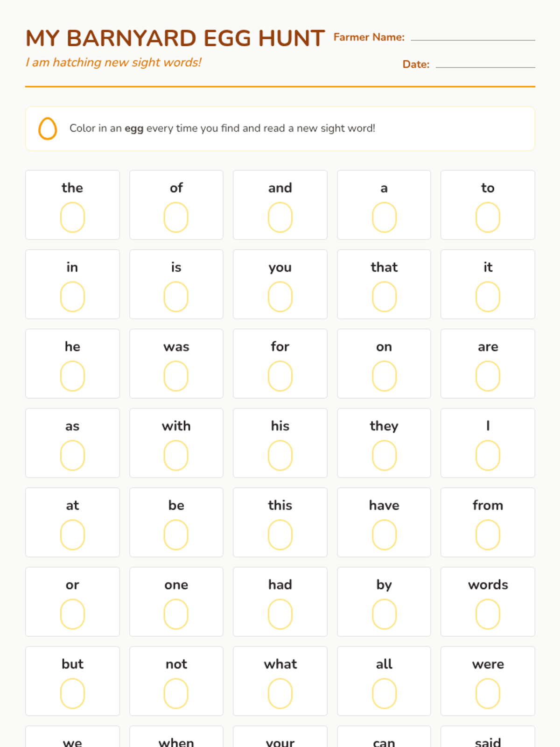This screenshot has width=560, height=747.
Task: Color the egg under 'all'
Action: click(x=384, y=693)
